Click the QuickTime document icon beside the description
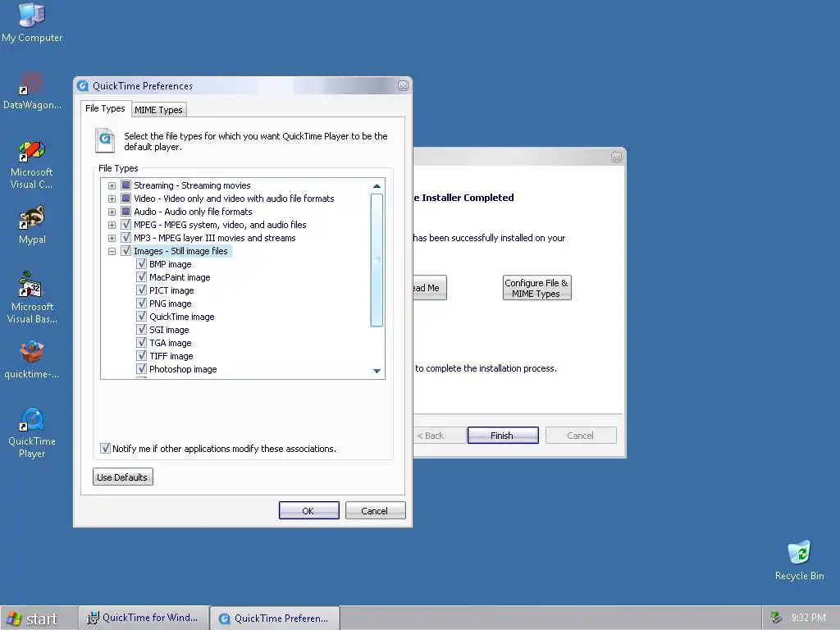The width and height of the screenshot is (840, 630). coord(105,140)
